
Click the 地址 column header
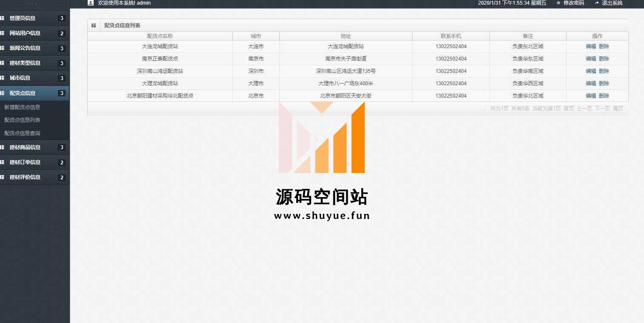pyautogui.click(x=346, y=36)
